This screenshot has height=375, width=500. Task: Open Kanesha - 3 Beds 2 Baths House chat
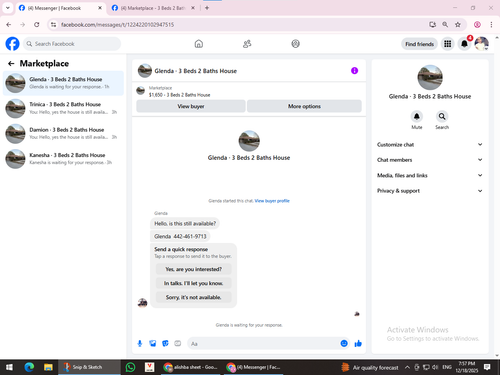pyautogui.click(x=63, y=159)
